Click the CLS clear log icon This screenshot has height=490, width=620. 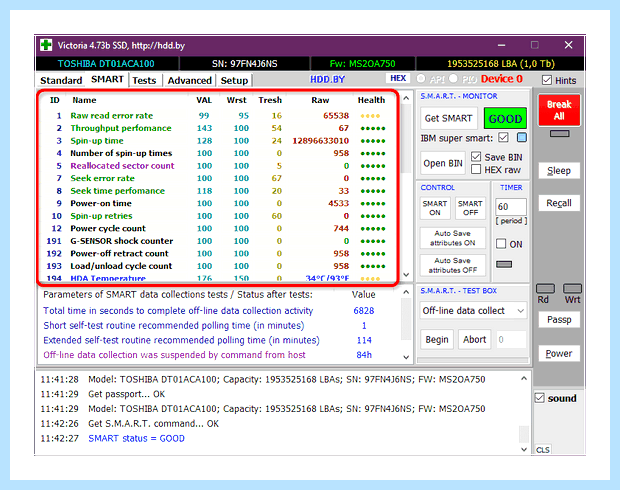542,450
